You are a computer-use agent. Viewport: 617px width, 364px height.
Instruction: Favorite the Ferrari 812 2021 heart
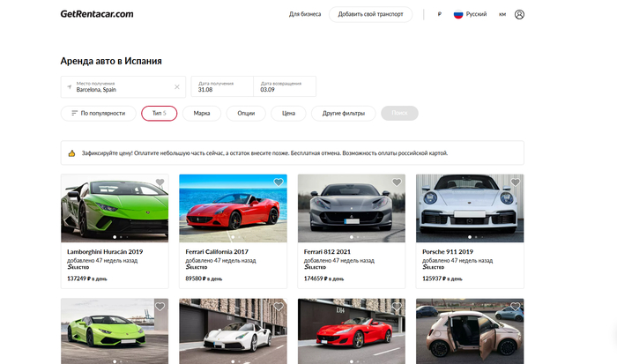click(x=397, y=182)
